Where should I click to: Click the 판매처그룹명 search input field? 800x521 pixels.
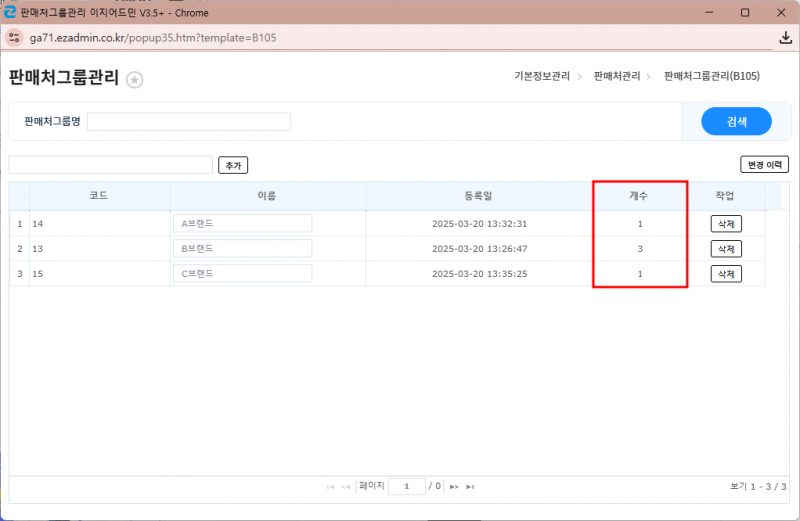click(189, 122)
